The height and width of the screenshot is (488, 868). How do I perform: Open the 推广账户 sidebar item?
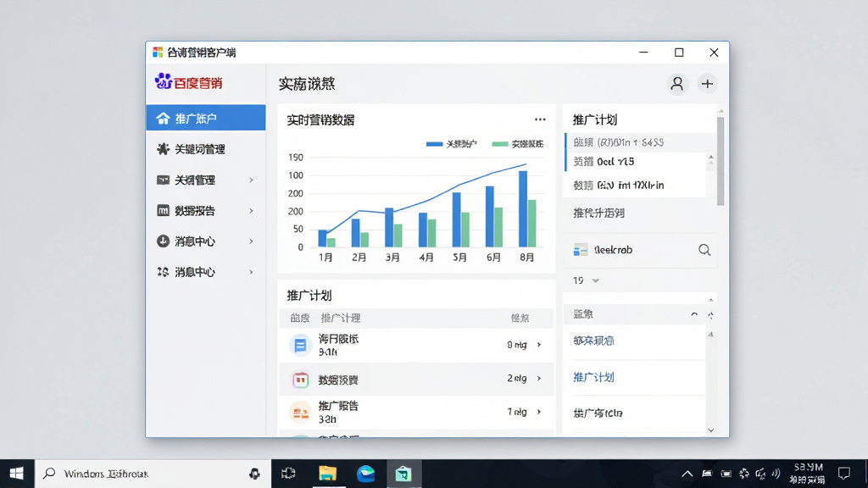206,118
